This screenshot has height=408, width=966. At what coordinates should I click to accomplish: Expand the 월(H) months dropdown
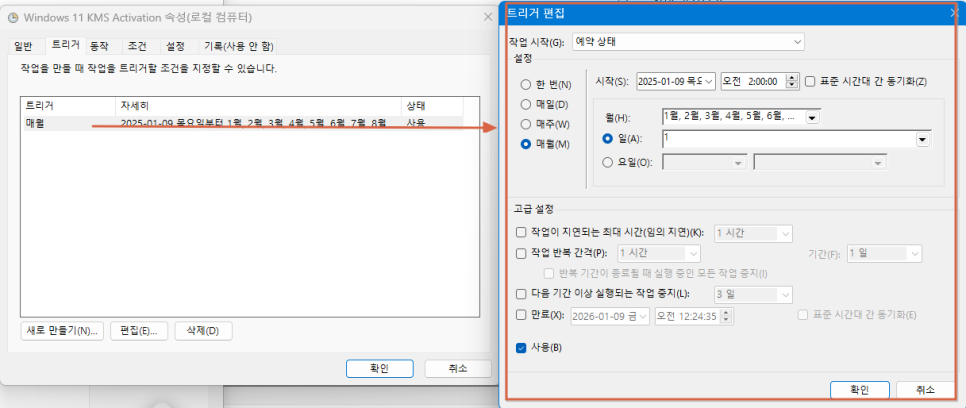(x=813, y=116)
